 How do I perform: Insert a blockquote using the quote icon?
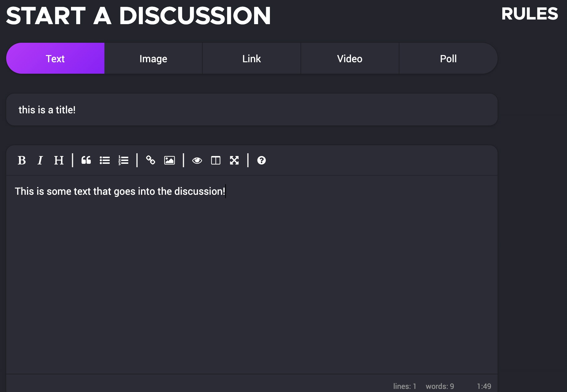tap(86, 160)
